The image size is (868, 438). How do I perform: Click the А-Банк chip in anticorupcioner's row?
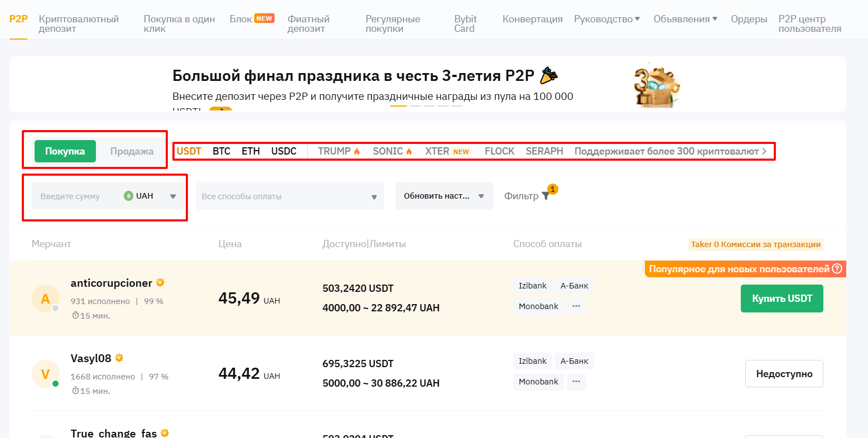point(575,286)
